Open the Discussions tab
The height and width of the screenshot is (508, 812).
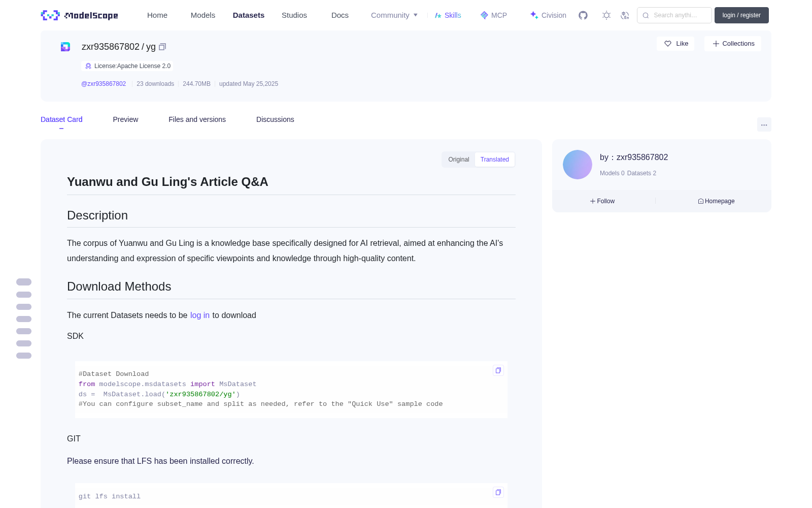click(x=275, y=119)
